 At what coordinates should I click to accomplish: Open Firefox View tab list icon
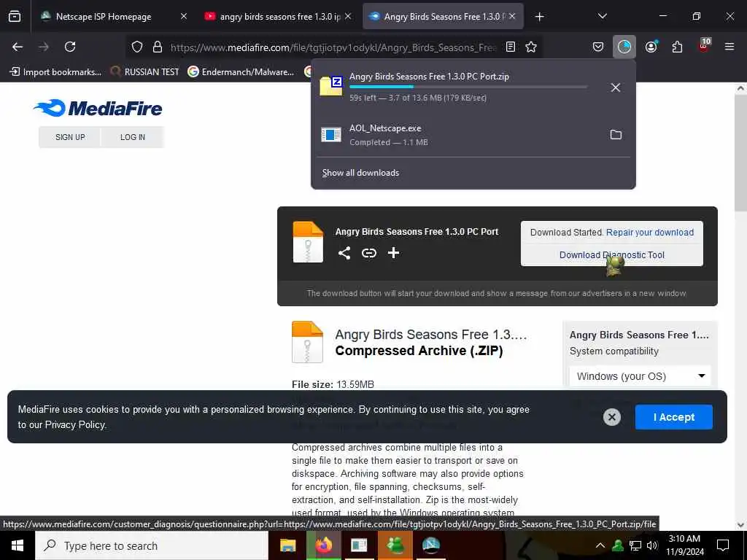coord(15,16)
